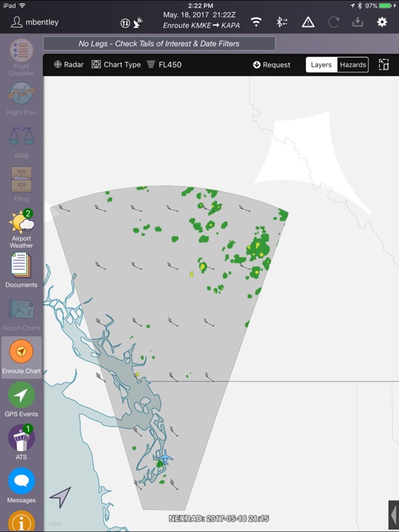Tap the Wi-Fi connection icon in header

coord(256,22)
